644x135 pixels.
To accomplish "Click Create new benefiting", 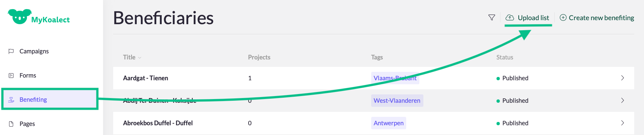I will [x=601, y=18].
